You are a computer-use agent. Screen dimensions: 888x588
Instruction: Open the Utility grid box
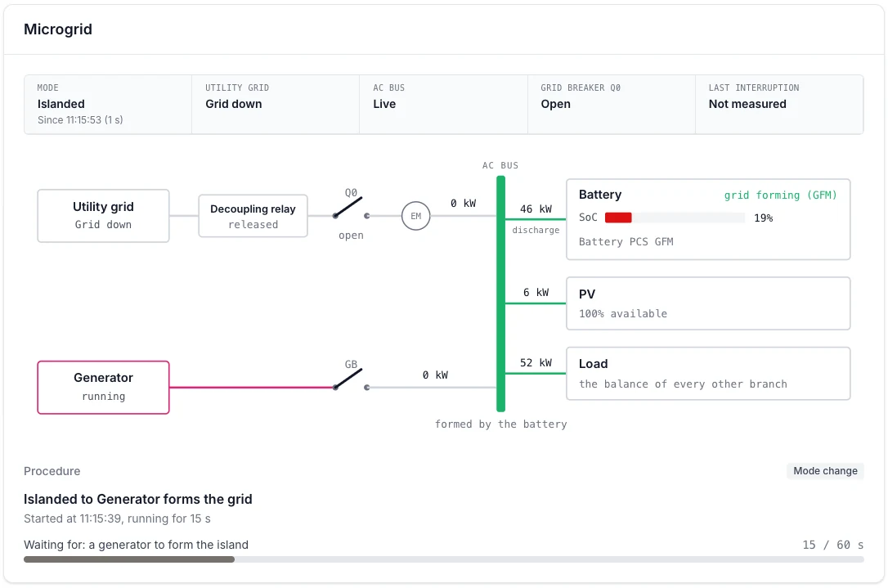pos(103,216)
